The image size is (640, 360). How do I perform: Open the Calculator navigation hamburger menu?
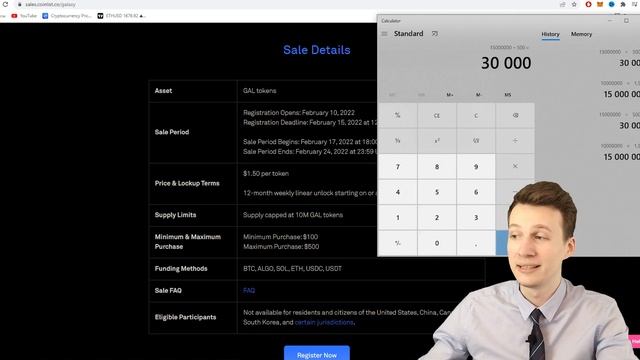tap(384, 34)
